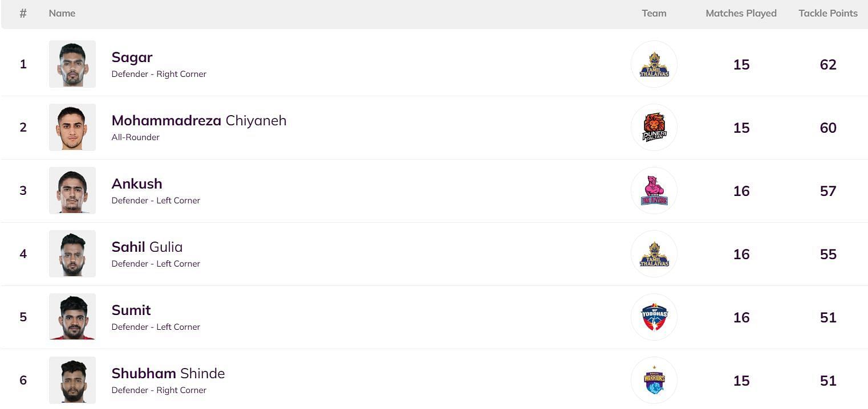Open Shubham Shinde's player page
The width and height of the screenshot is (868, 409).
[168, 374]
